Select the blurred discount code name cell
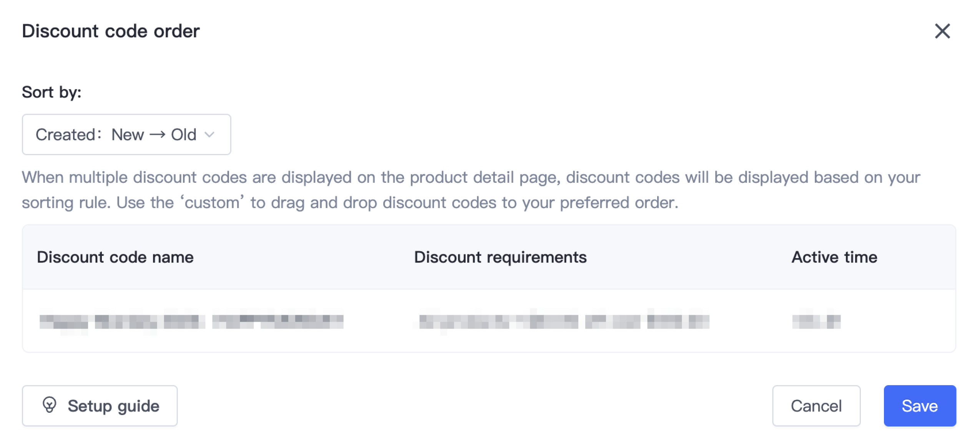980x440 pixels. [191, 321]
